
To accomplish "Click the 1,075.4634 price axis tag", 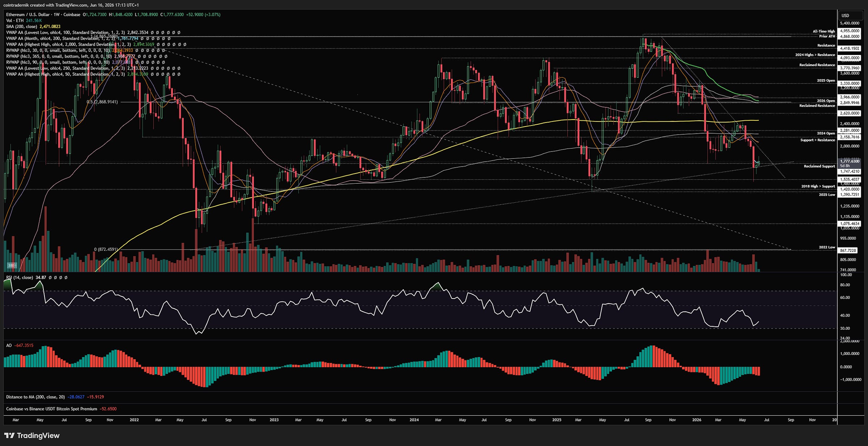I will 850,224.
